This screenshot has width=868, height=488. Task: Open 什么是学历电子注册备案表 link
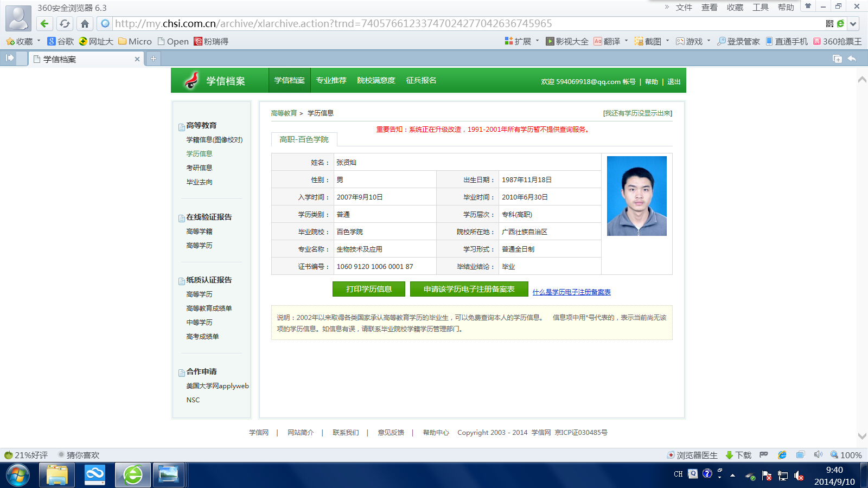(x=571, y=292)
